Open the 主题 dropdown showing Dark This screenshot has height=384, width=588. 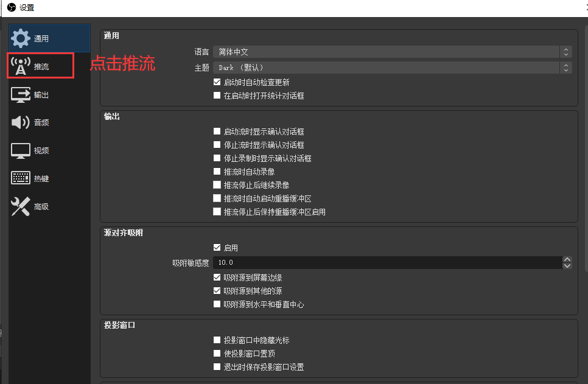pyautogui.click(x=392, y=68)
